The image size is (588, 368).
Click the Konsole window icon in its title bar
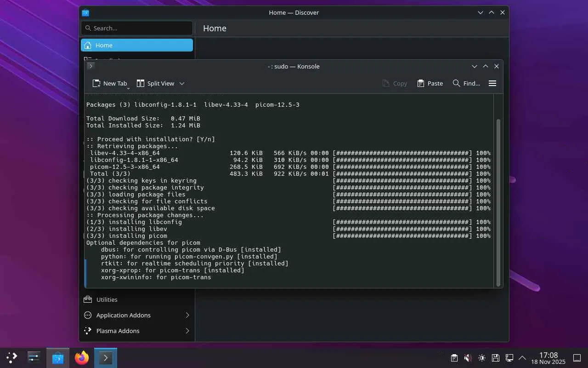[x=91, y=66]
